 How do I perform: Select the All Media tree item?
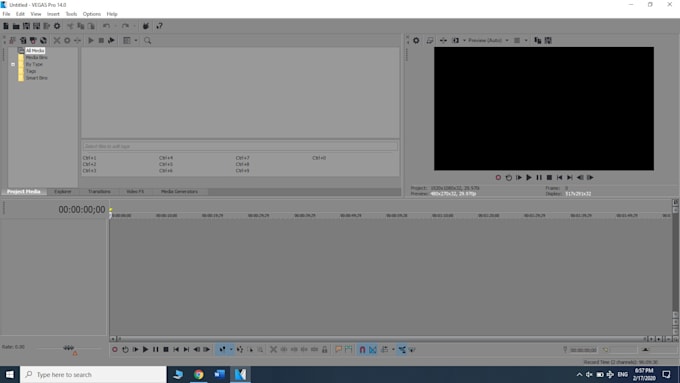pyautogui.click(x=35, y=51)
